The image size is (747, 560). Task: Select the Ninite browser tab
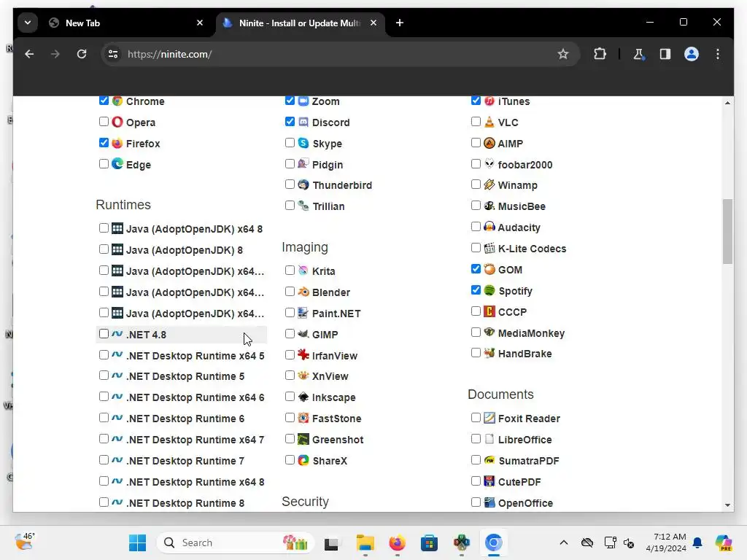click(x=300, y=23)
